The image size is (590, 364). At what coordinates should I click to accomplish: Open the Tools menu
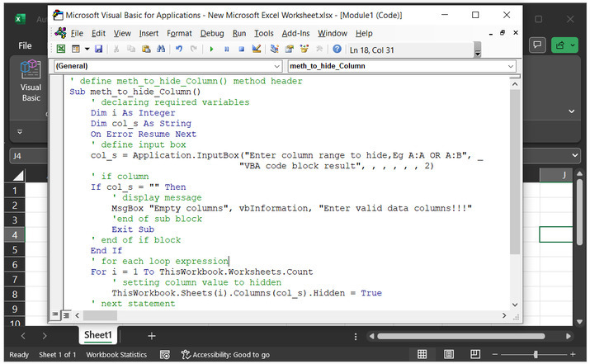pos(264,33)
